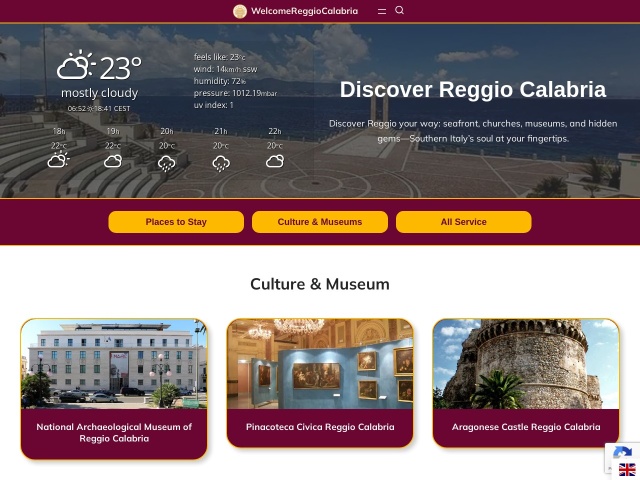The height and width of the screenshot is (480, 640).
Task: Click the 18h partly sunny forecast icon
Action: pos(58,160)
